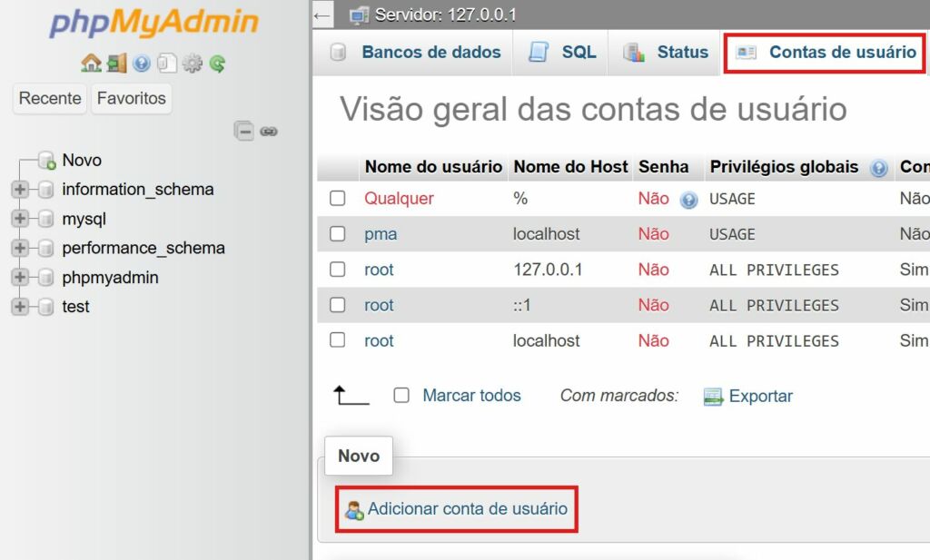Screen dimensions: 930x560
Task: Click the information_schema database icon
Action: pos(45,190)
